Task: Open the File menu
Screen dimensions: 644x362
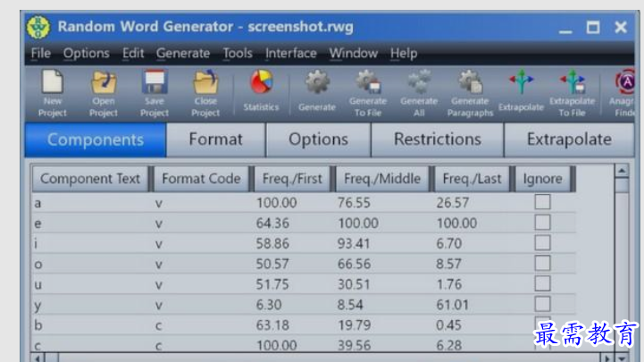Action: coord(41,54)
